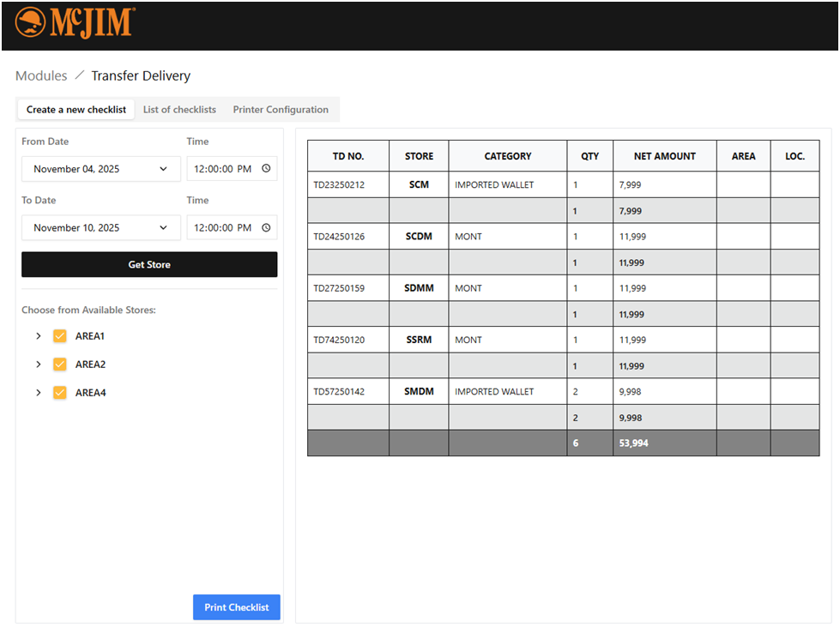This screenshot has height=633, width=840.
Task: Click the From Date time input field
Action: [223, 169]
